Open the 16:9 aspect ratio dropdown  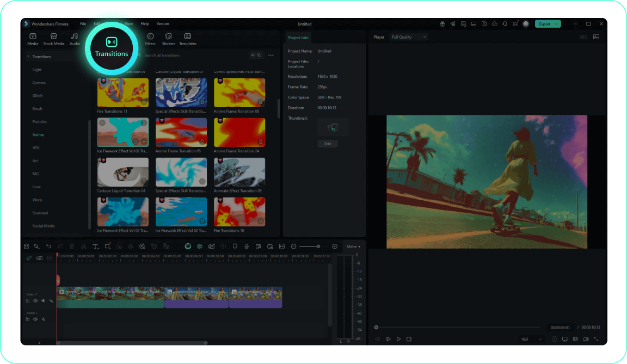point(531,339)
